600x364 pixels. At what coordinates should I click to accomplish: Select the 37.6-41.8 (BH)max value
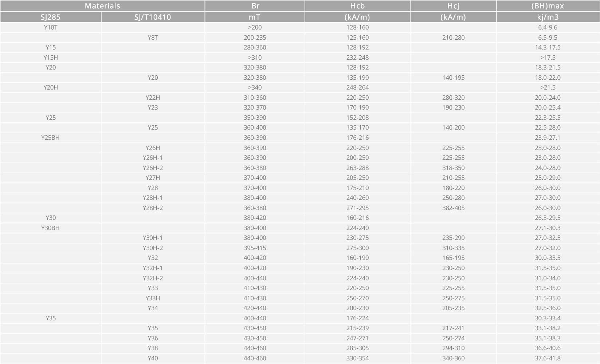[548, 358]
